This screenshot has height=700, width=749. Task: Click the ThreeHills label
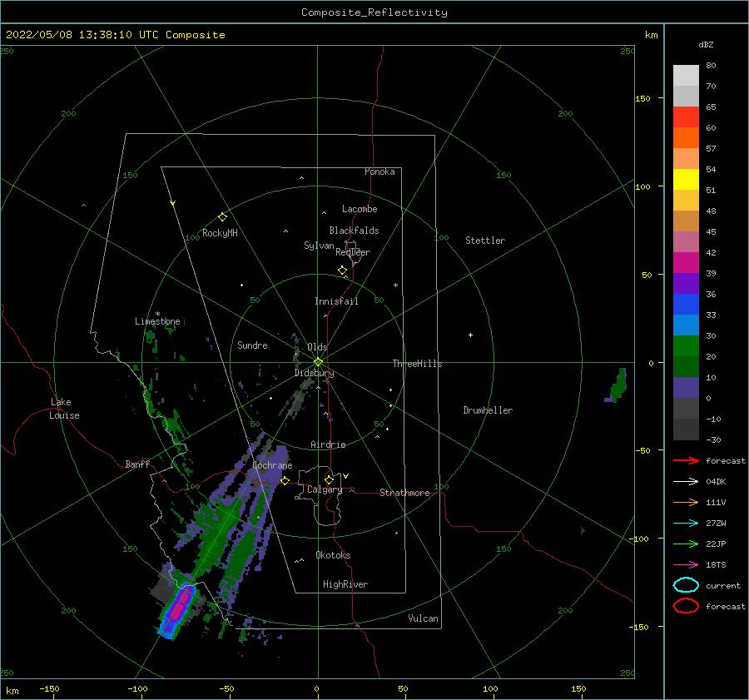tap(418, 364)
